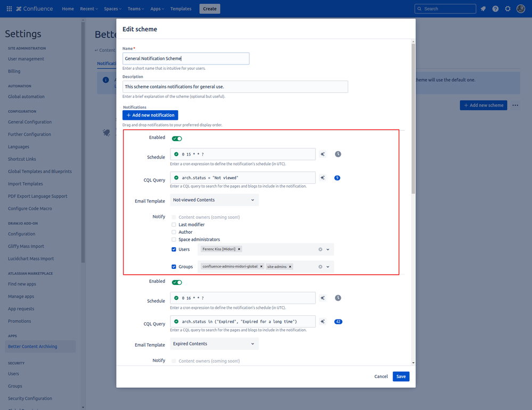This screenshot has height=410, width=532.
Task: Open the more actions ellipsis menu
Action: 515,105
